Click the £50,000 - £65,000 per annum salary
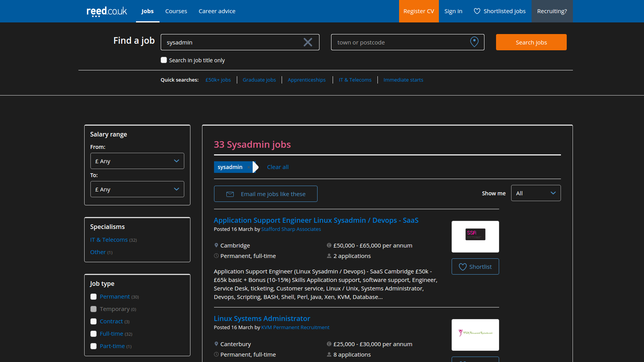Image resolution: width=644 pixels, height=362 pixels. tap(373, 246)
